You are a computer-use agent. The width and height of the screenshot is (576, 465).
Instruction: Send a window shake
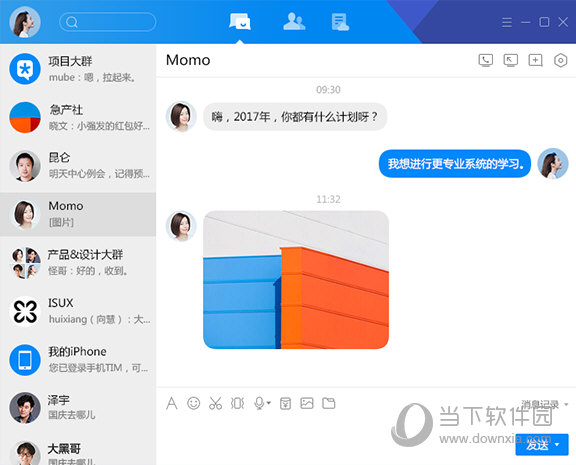click(x=237, y=403)
